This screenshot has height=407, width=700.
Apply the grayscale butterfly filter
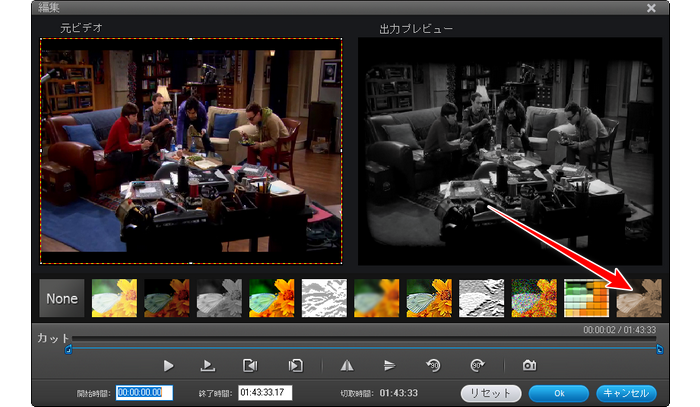pyautogui.click(x=218, y=298)
